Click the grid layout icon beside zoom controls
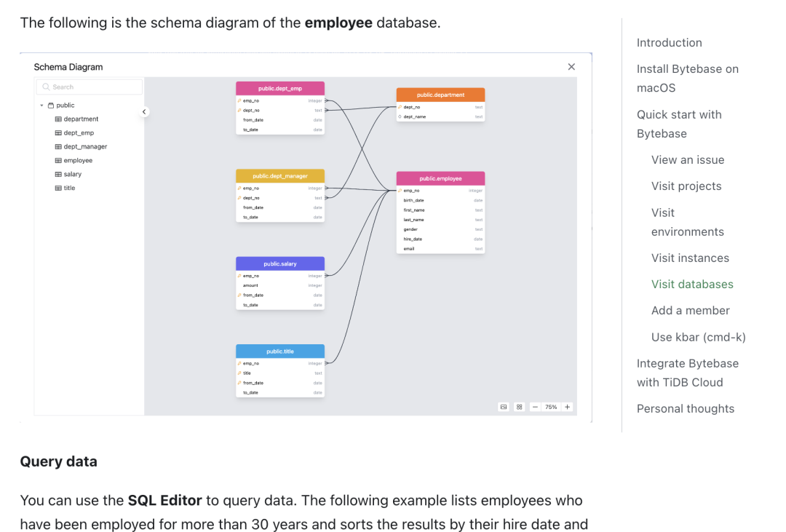786x532 pixels. pyautogui.click(x=520, y=407)
